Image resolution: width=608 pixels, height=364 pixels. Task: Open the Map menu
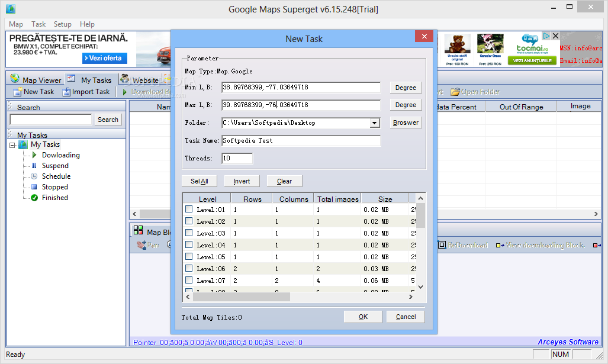(x=16, y=24)
